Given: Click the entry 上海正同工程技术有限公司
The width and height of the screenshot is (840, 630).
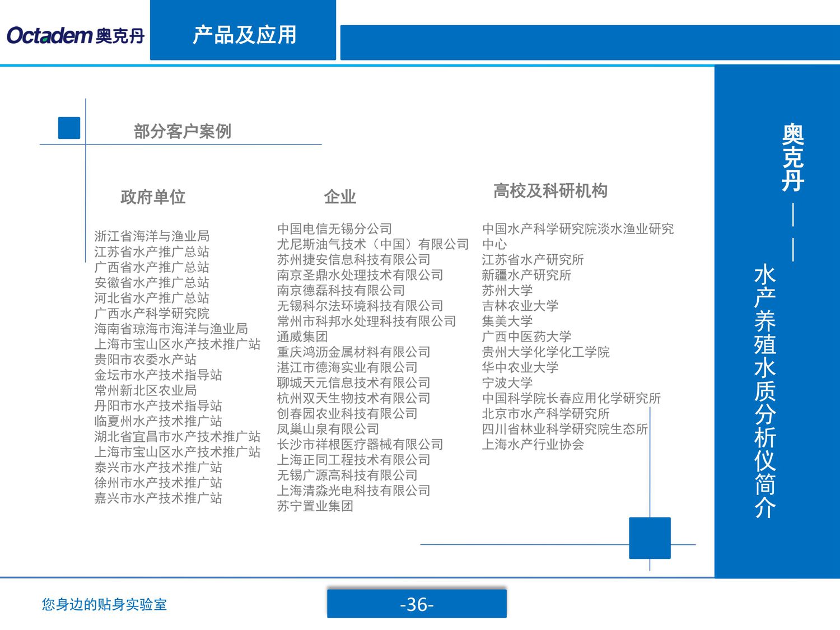Looking at the screenshot, I should point(354,460).
